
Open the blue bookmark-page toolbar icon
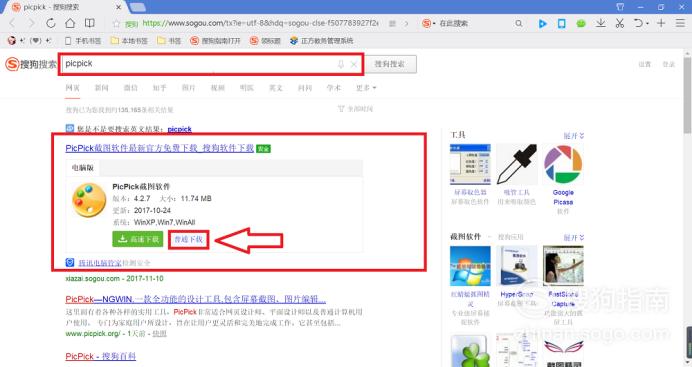click(561, 23)
